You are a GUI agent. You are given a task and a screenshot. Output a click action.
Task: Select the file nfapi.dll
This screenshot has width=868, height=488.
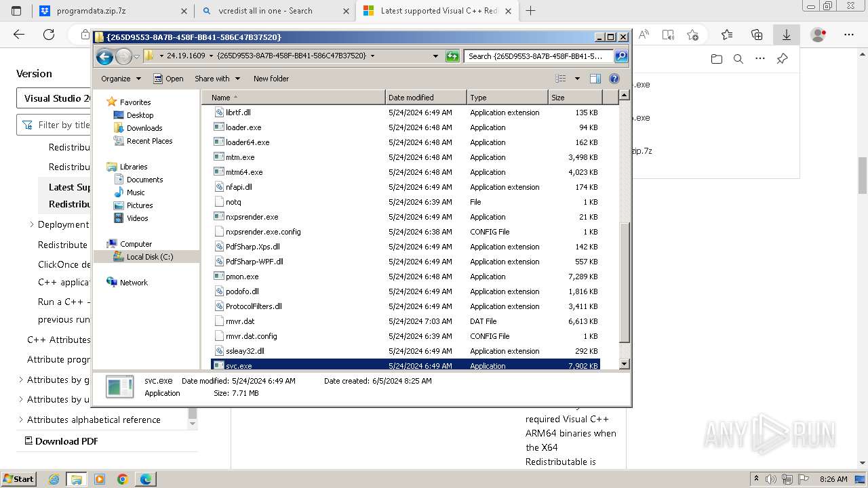[x=239, y=187]
